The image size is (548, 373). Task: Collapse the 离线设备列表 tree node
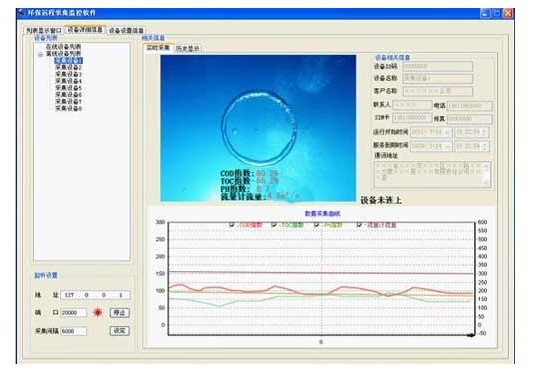point(40,54)
